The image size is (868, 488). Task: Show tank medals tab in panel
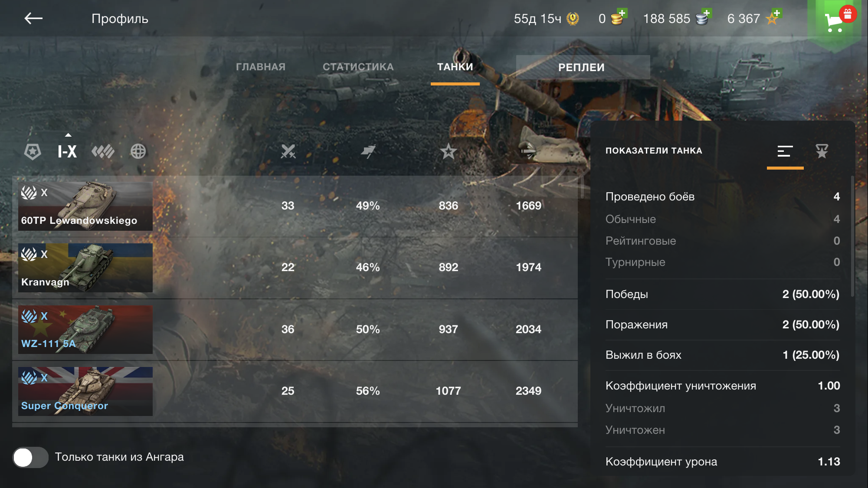822,151
